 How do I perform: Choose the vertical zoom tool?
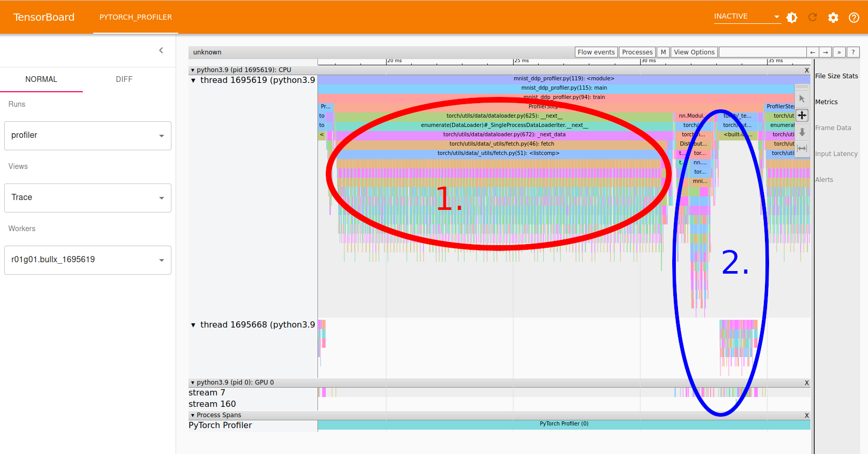(x=802, y=132)
